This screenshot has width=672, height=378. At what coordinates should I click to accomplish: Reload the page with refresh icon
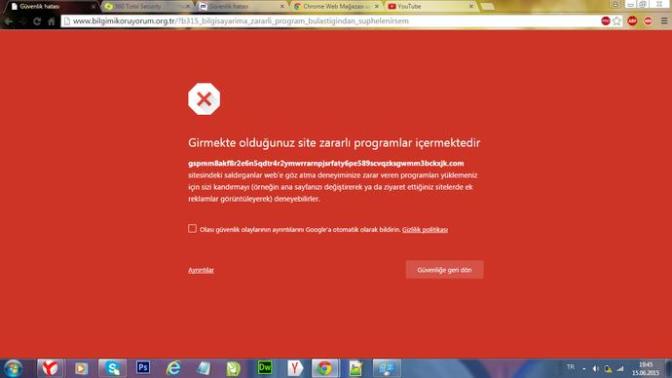(37, 21)
